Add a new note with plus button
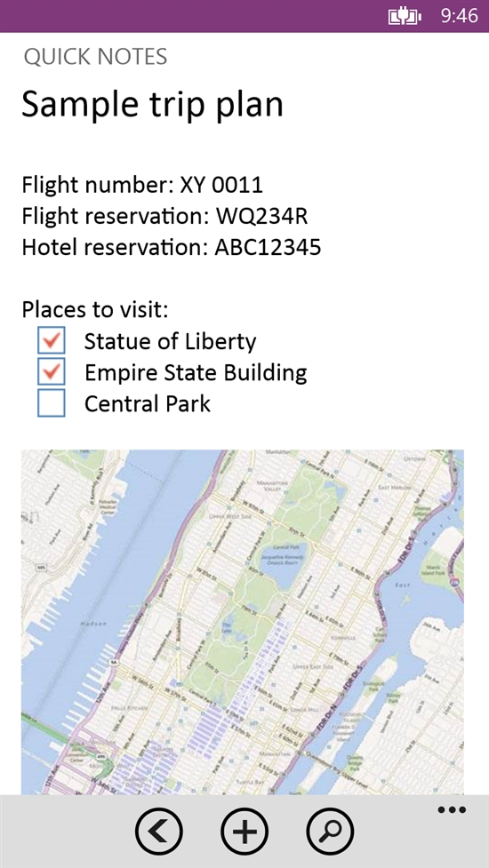The width and height of the screenshot is (489, 868). [x=244, y=831]
